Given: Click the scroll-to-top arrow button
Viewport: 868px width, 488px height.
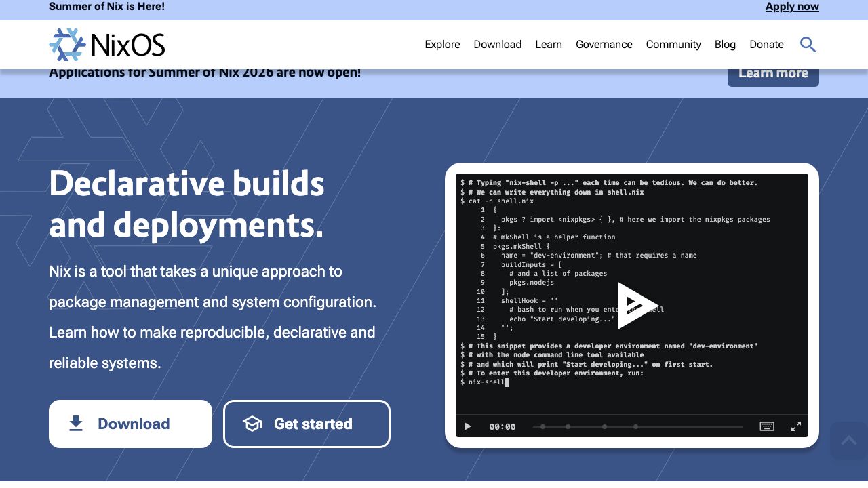Looking at the screenshot, I should coord(848,441).
